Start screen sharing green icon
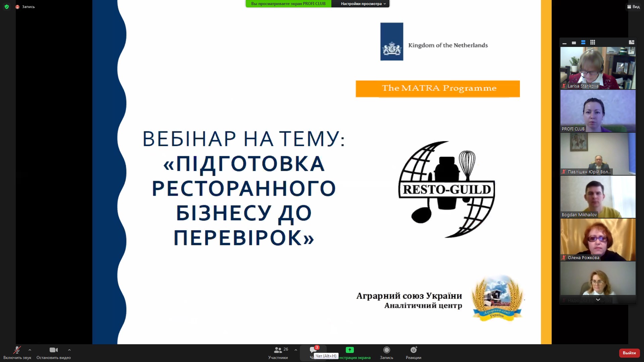Viewport: 644px width, 362px height. [x=350, y=350]
